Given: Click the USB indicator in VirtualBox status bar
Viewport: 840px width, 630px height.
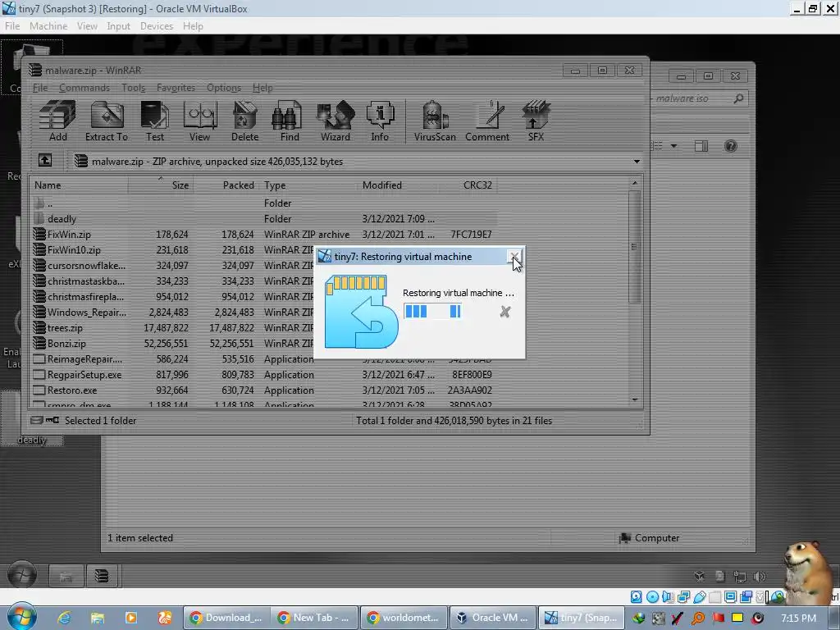Looking at the screenshot, I should point(699,597).
